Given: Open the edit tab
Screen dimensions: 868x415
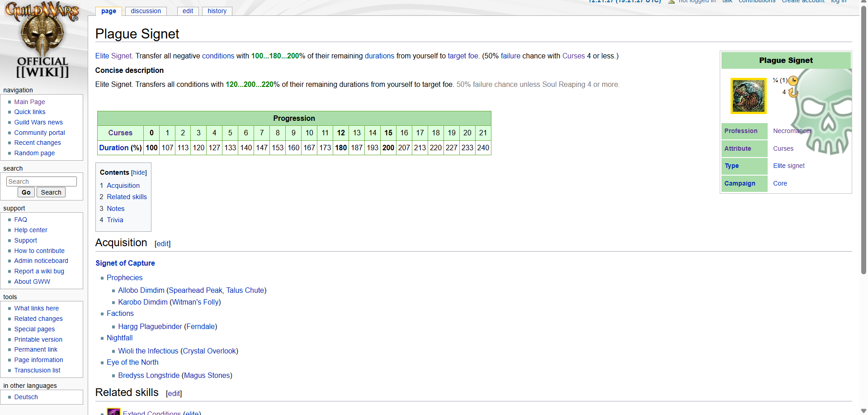Looking at the screenshot, I should (x=188, y=11).
